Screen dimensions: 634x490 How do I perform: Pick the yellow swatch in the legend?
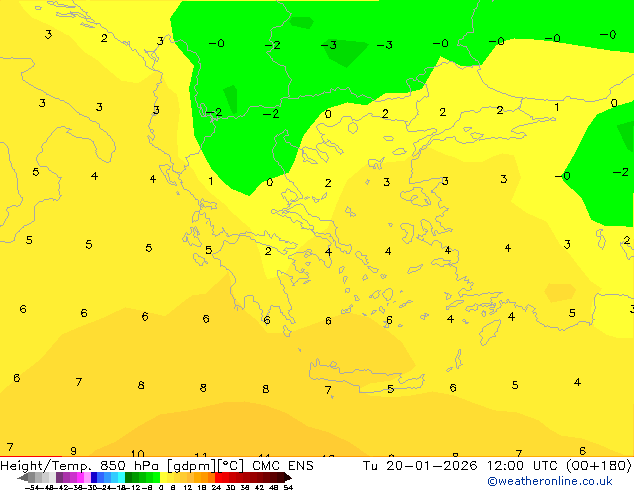point(163,477)
